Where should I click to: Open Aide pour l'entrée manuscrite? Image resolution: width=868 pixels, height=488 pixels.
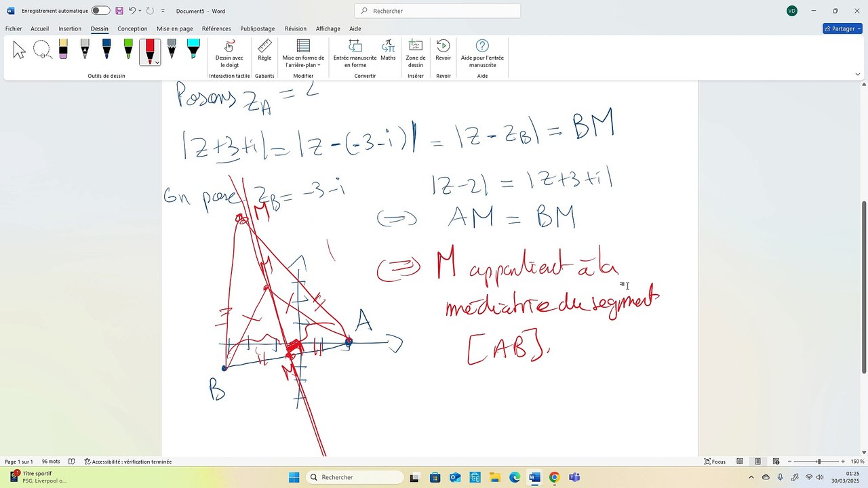(x=482, y=54)
